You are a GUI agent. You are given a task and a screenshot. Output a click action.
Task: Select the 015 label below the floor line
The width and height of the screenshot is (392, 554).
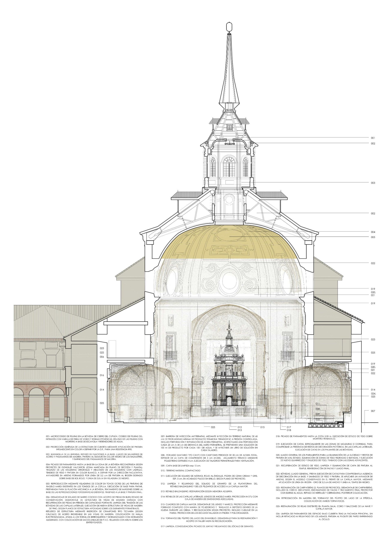(262, 427)
